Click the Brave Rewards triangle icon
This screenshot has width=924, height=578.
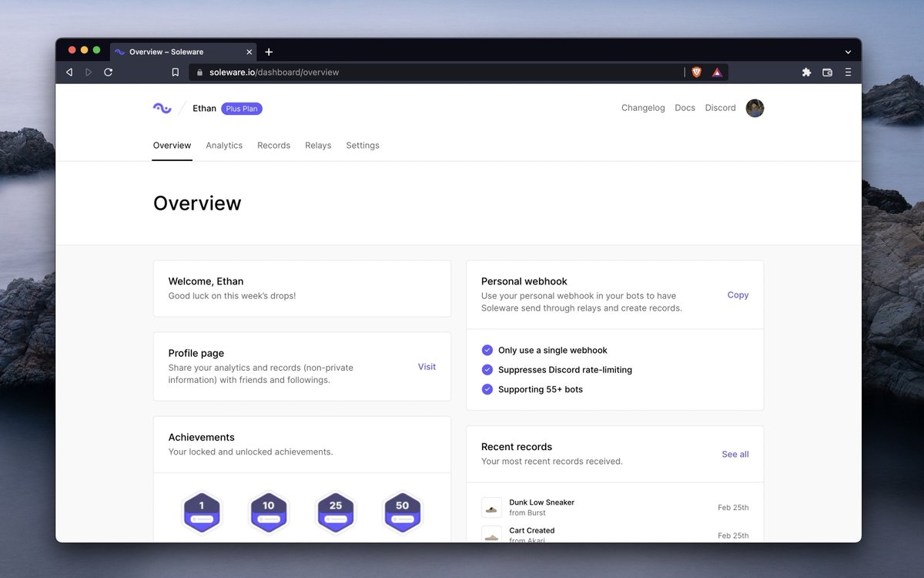tap(717, 72)
